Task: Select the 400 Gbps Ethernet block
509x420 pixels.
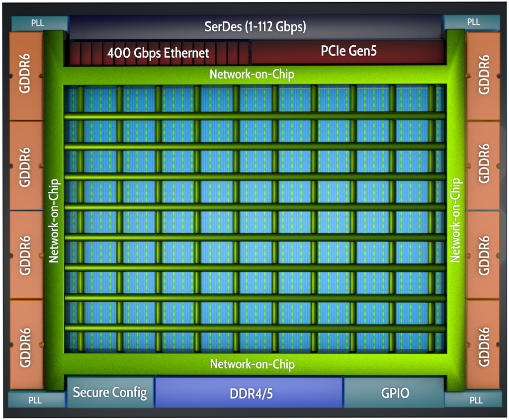Action: [x=158, y=53]
